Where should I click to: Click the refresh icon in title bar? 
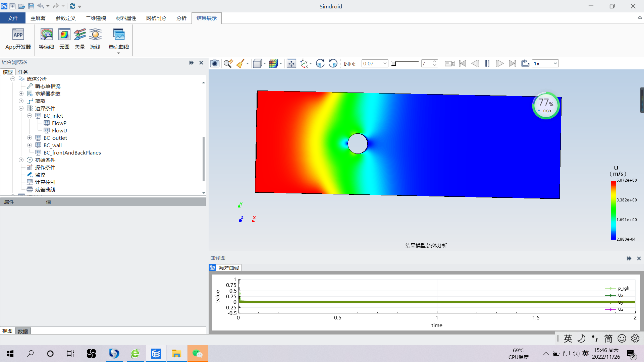point(72,6)
